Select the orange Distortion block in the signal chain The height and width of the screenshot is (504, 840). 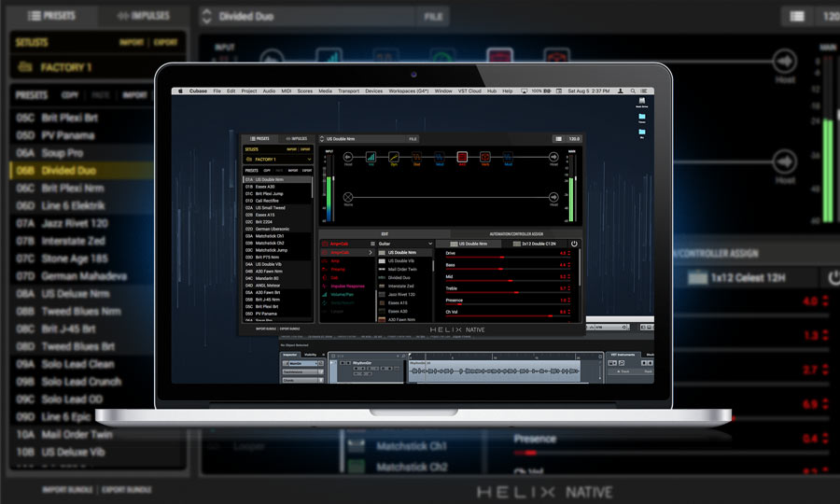[417, 157]
